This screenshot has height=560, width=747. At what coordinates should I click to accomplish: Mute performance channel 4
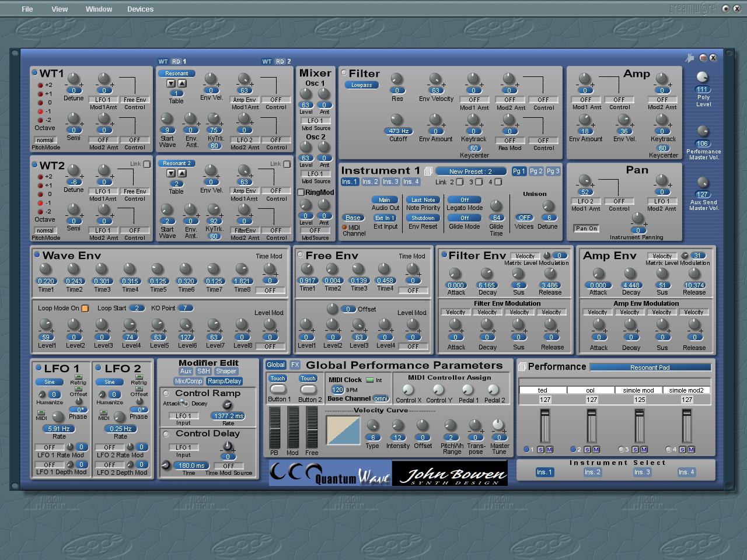(x=691, y=449)
